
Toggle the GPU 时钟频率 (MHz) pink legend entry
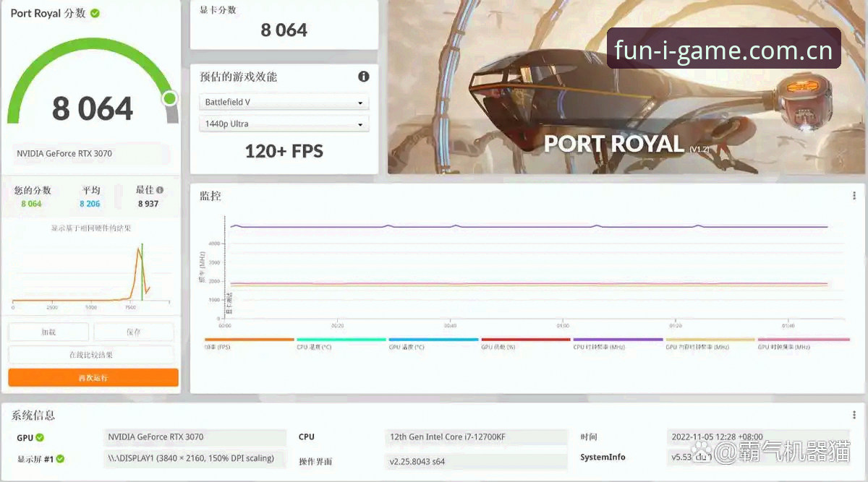[x=803, y=344]
